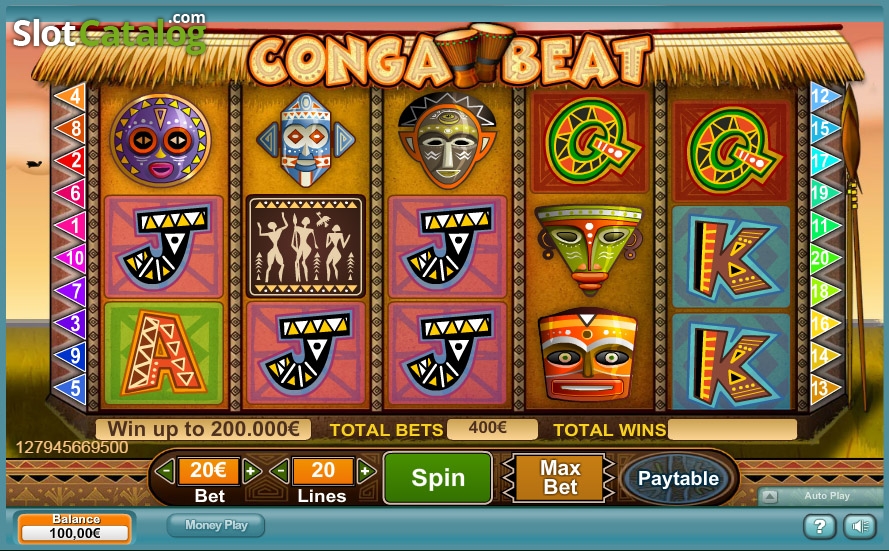Viewport: 889px width, 551px height.
Task: Increase bet with plus arrow beside 20€
Action: [252, 471]
